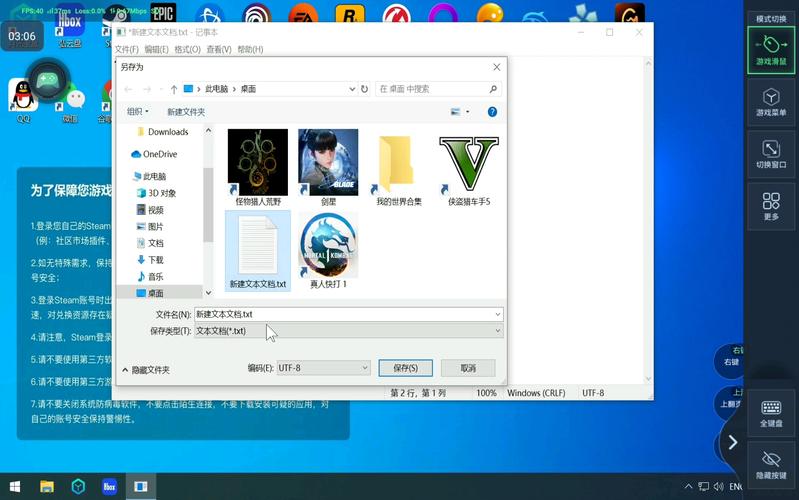
Task: Open the 格式(O) menu in Notepad
Action: [x=187, y=50]
